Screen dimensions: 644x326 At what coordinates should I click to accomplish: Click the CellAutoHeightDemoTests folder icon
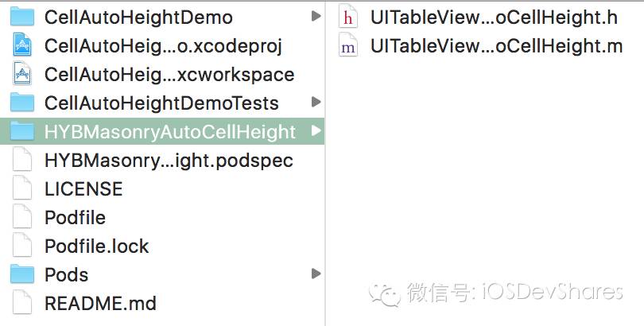tap(22, 103)
